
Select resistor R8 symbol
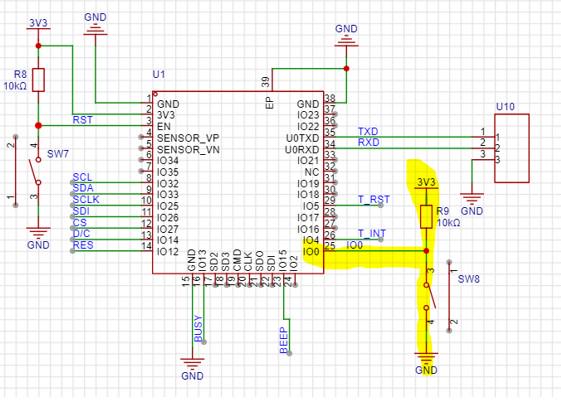coord(39,80)
